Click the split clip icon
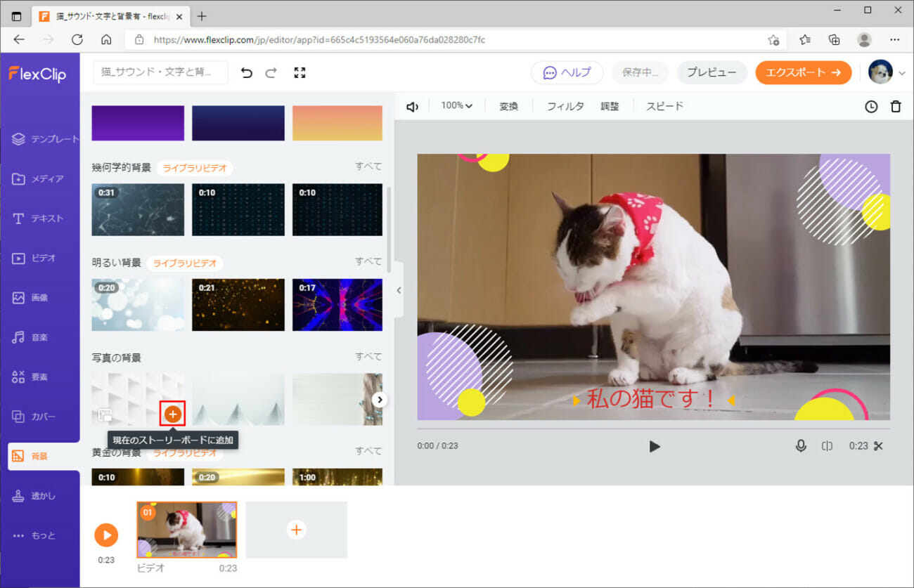Viewport: 914px width, 588px height. click(827, 446)
